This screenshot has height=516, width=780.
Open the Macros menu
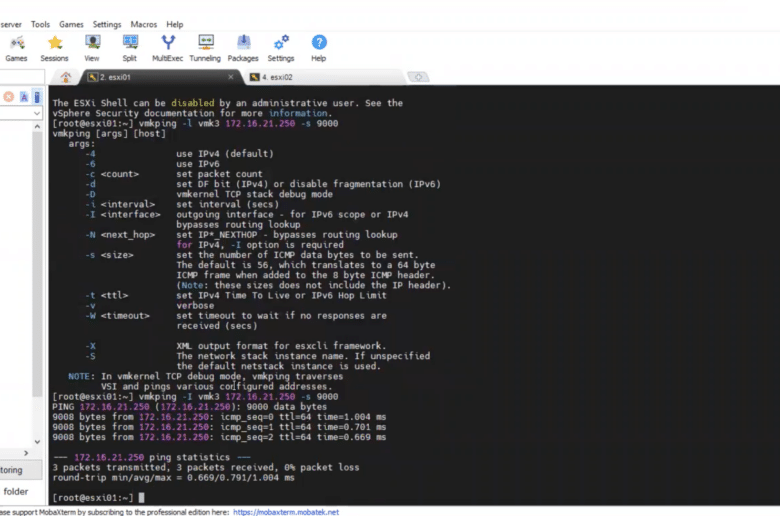(144, 24)
